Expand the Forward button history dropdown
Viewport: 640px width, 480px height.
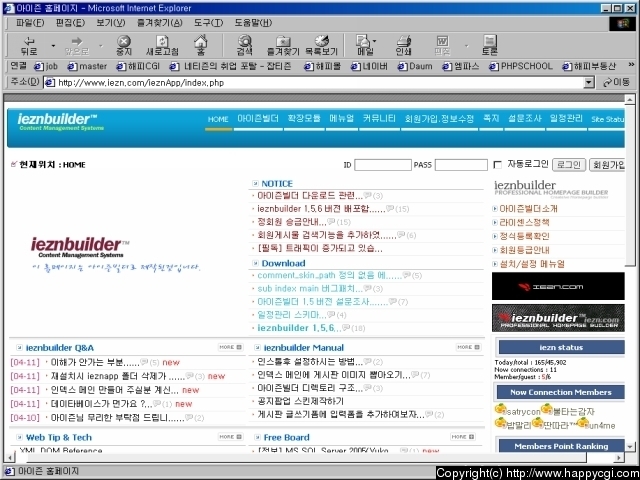100,46
